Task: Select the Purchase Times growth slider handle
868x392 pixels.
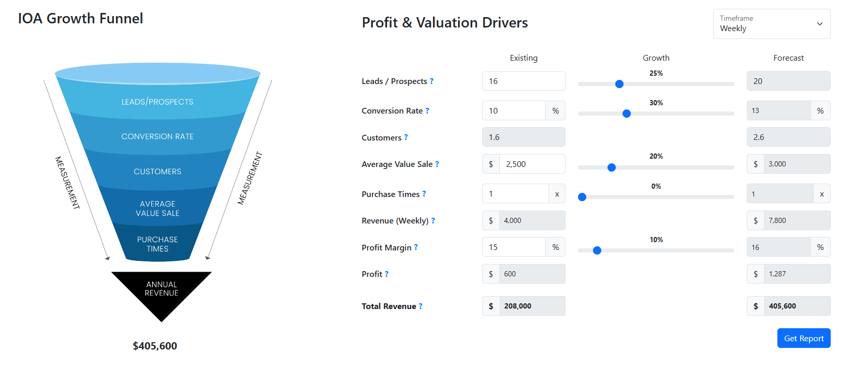Action: click(x=582, y=197)
